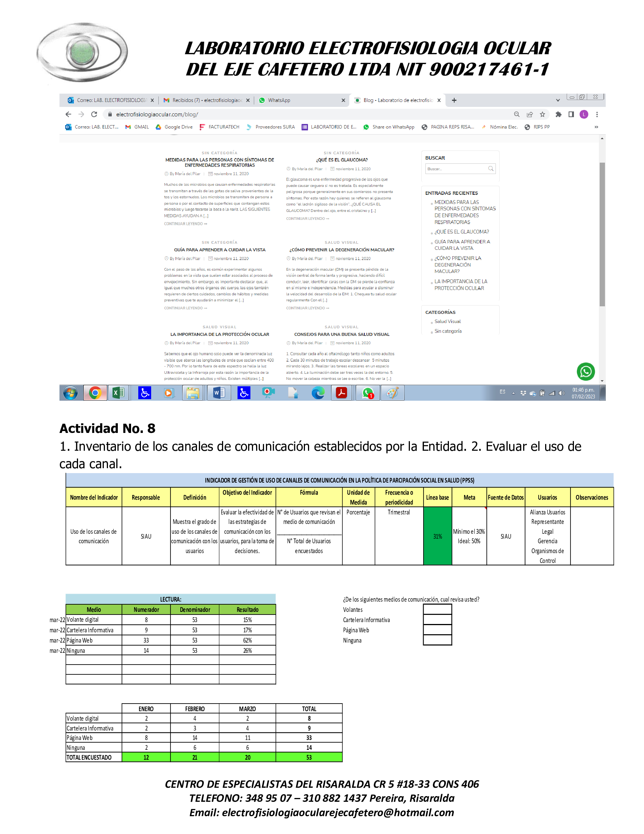644x834 pixels.
Task: Open the Proveedores SURA bookmark
Action: point(270,127)
